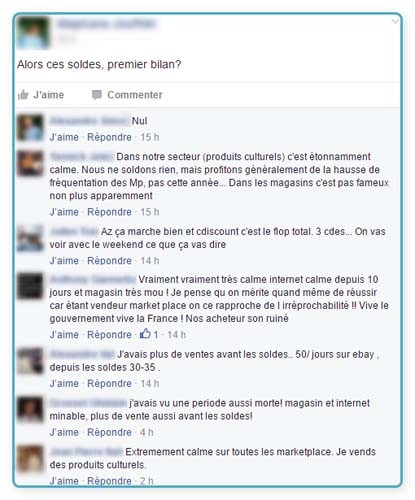Like the 'Vraiment vraiment très calme' comment

(x=64, y=334)
